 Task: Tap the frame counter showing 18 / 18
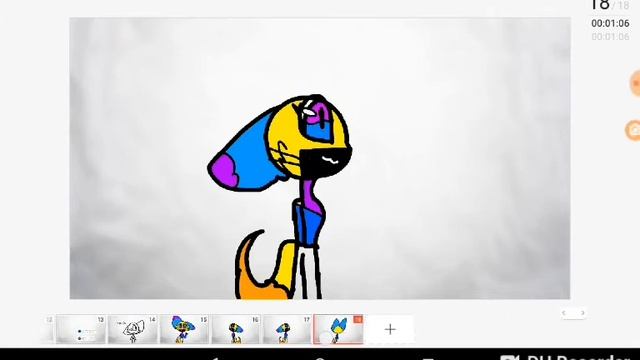coord(610,5)
